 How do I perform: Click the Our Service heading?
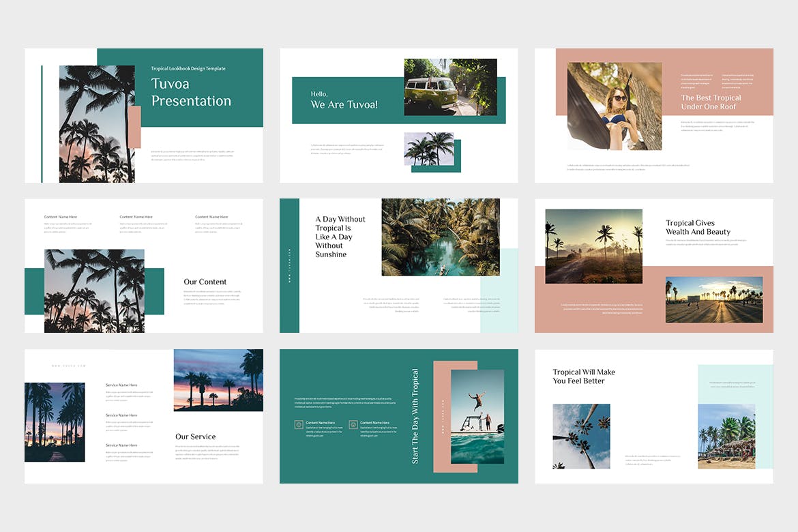[x=196, y=437]
